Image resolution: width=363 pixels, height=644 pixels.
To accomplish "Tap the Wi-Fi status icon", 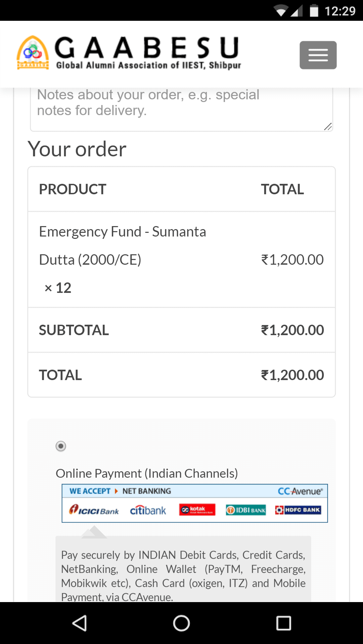I will pos(280,11).
